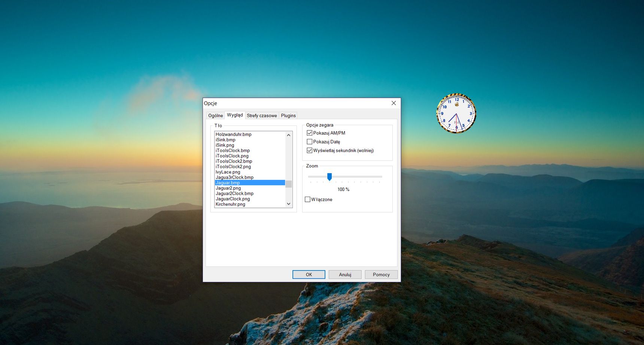Choose iToolsClock2.png entry
644x345 pixels.
[x=250, y=167]
